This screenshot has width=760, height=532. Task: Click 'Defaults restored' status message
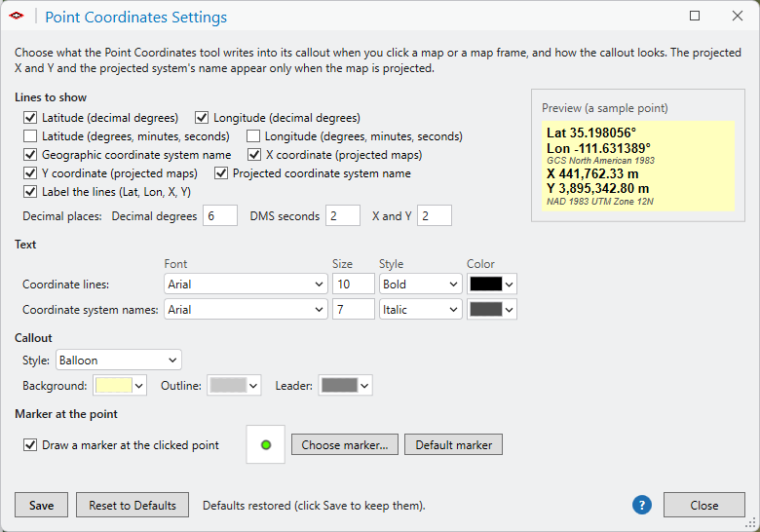coord(314,506)
